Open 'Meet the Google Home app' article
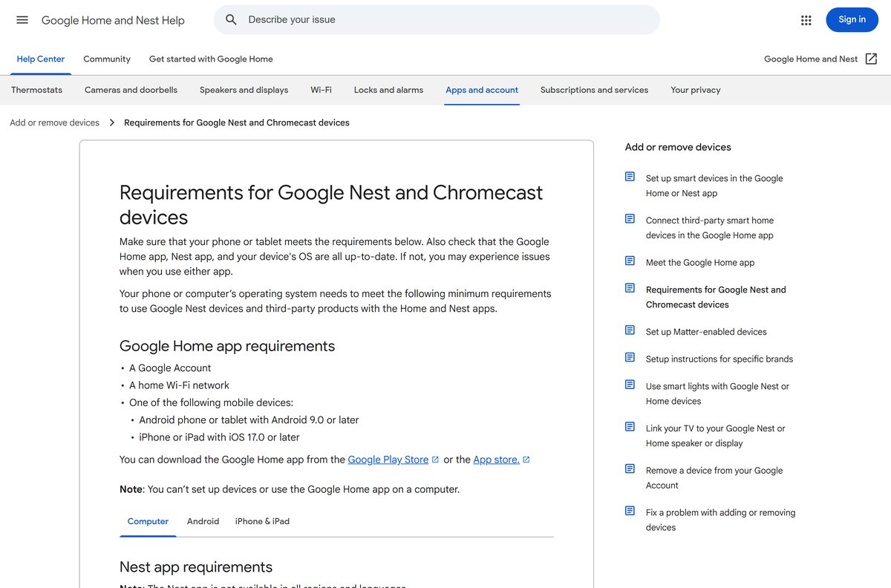 pos(700,262)
